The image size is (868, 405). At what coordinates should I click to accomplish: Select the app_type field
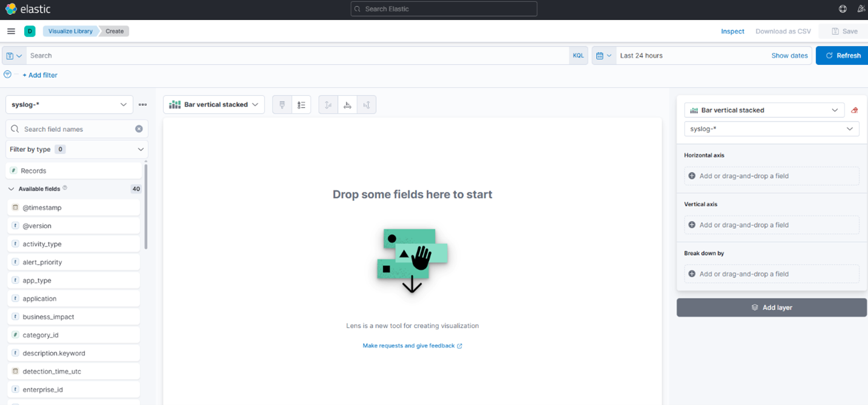pyautogui.click(x=73, y=280)
